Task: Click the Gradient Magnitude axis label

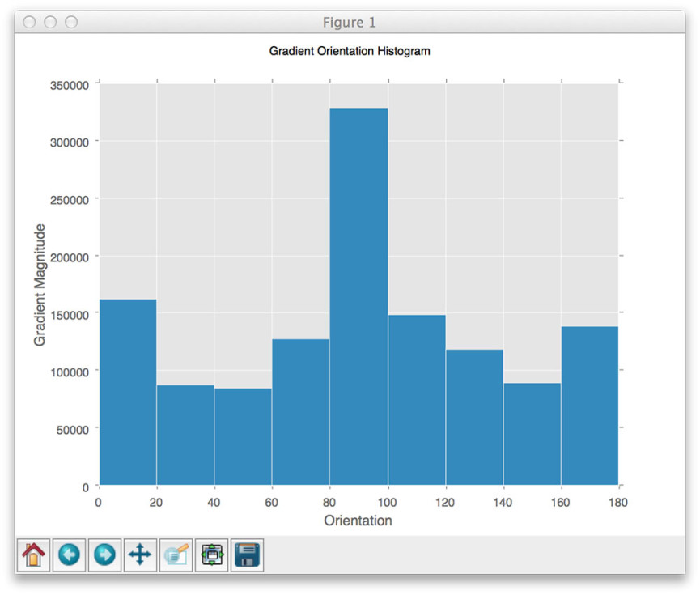Action: [x=37, y=283]
